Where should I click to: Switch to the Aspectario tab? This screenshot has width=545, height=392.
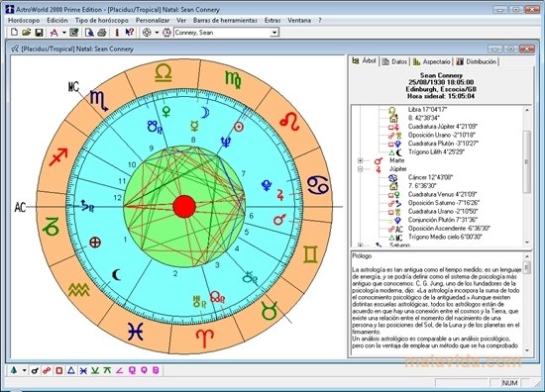(432, 61)
